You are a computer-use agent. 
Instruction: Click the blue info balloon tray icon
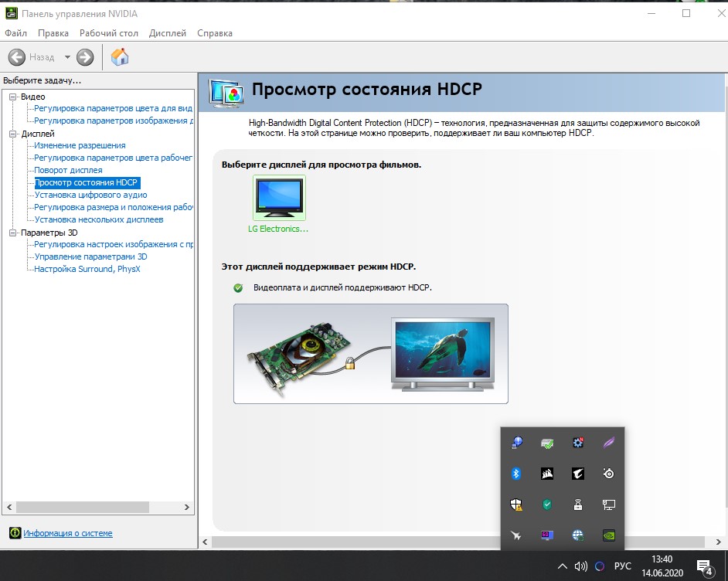[x=516, y=443]
